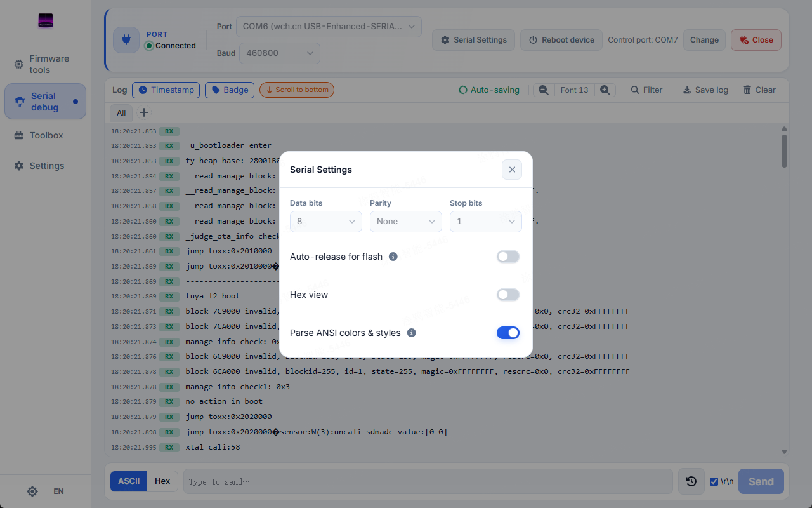Click Scroll to bottom
Image resolution: width=812 pixels, height=508 pixels.
click(x=297, y=90)
